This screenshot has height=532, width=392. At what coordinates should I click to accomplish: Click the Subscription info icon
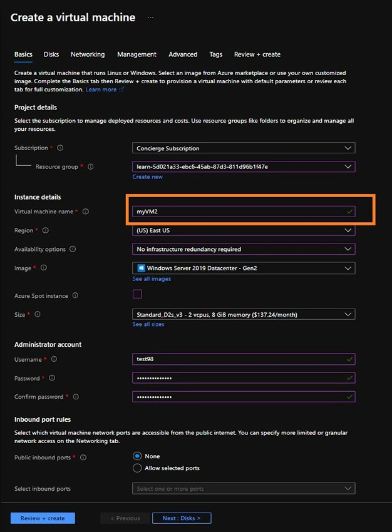[x=60, y=148]
